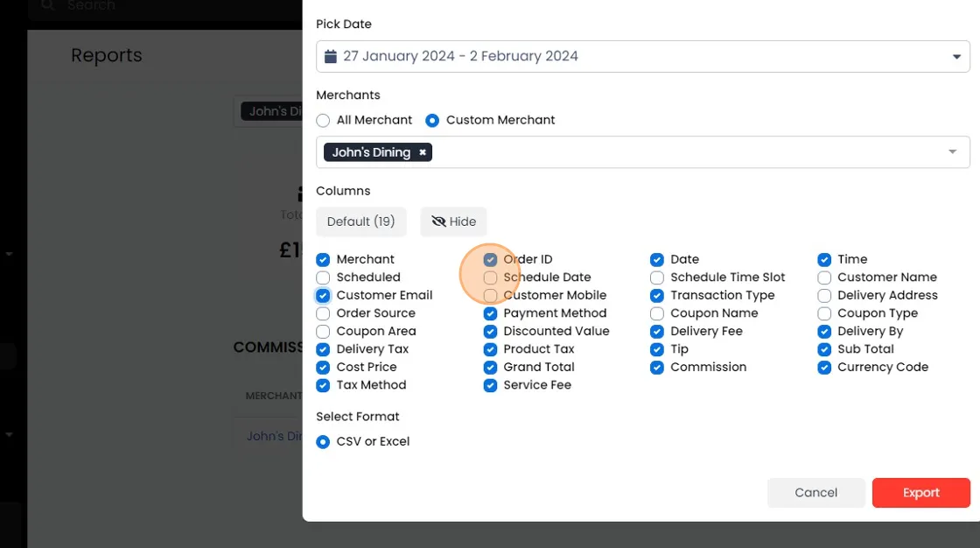
Task: Toggle the Grand Total checkbox
Action: click(x=490, y=367)
